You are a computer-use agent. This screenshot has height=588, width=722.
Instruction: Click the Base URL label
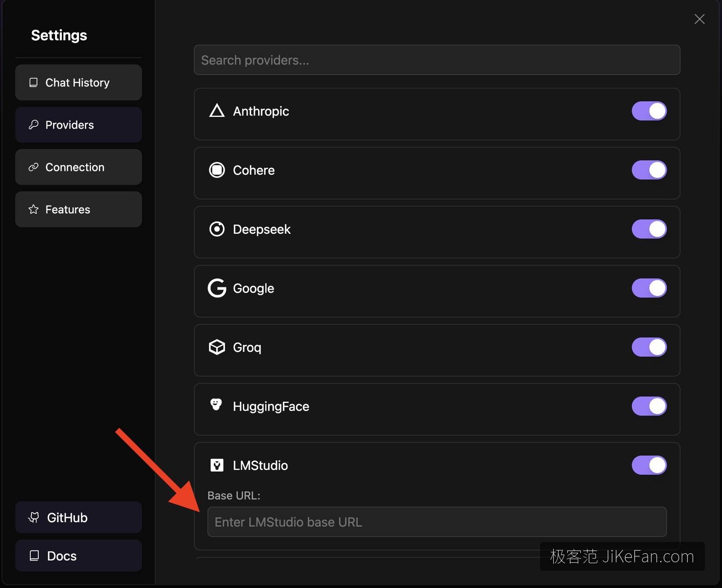[x=234, y=495]
